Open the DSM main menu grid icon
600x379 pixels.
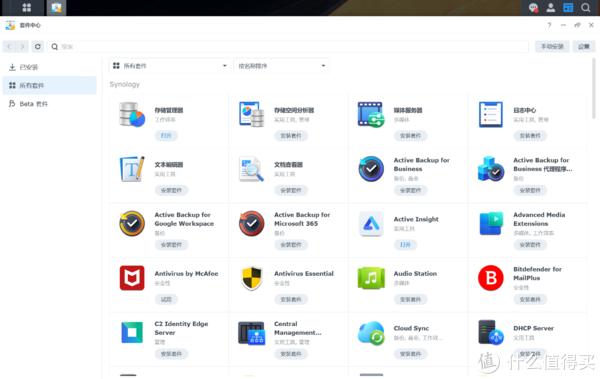click(26, 8)
